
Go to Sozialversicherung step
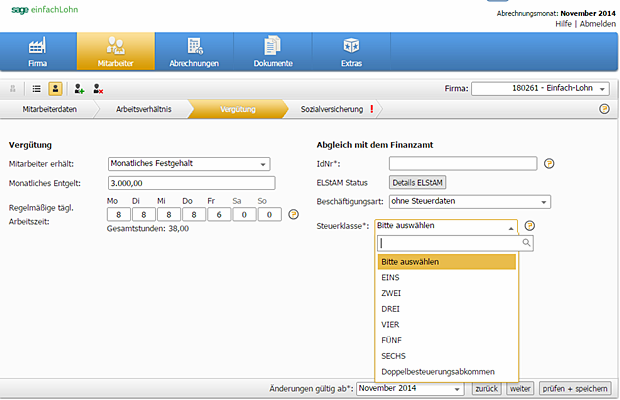coord(332,109)
